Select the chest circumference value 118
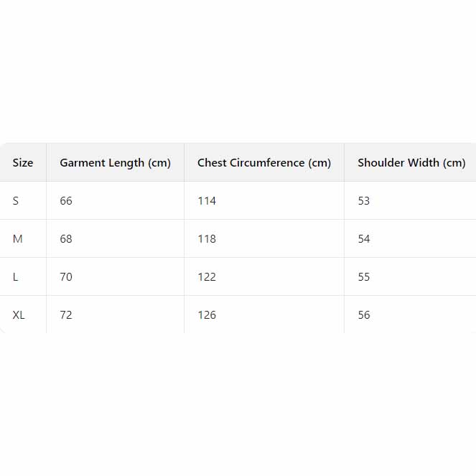Screen dimensions: 476x476 coord(207,239)
